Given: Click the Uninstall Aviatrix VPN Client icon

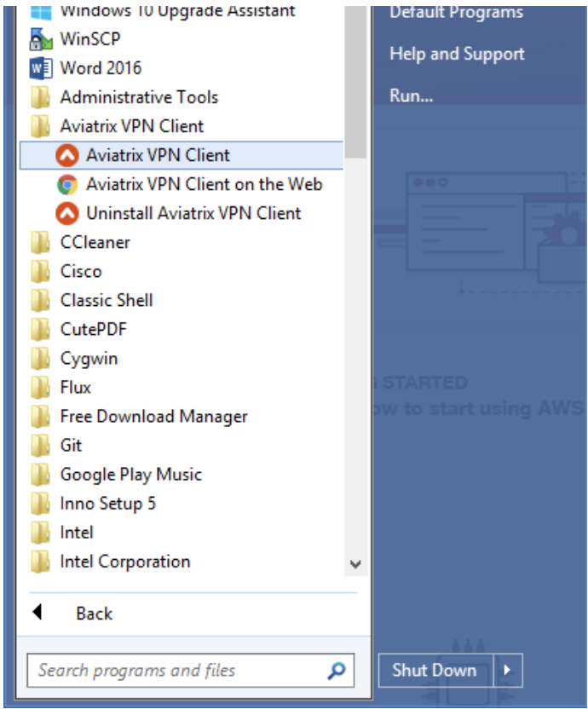Looking at the screenshot, I should 67,213.
